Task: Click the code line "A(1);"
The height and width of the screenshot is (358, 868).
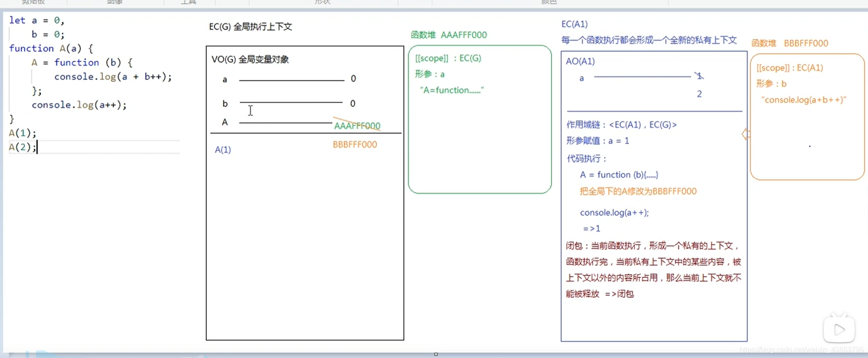Action: click(22, 133)
